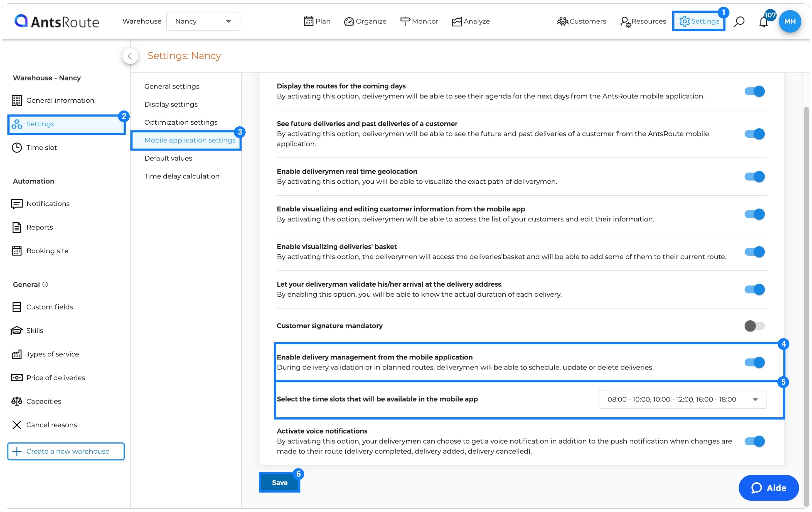Viewport: 812px width, 512px height.
Task: Toggle editing customer information from mobile app
Action: [754, 214]
